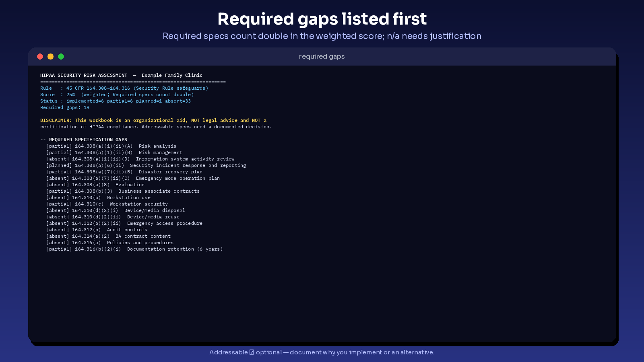Click 'Business associate contracts' row
644x362 pixels.
click(123, 191)
